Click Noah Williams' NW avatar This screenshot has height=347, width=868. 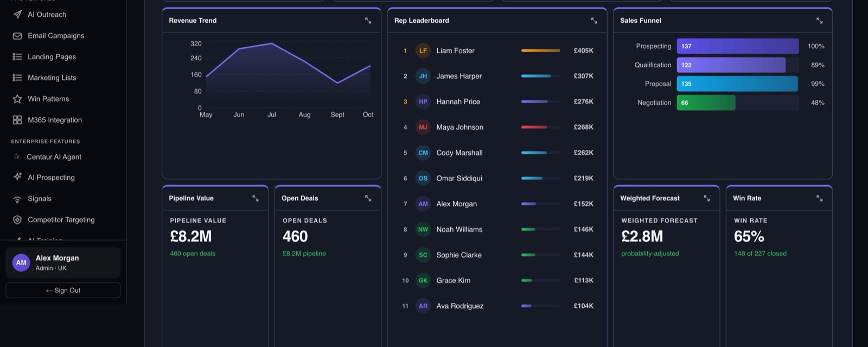[423, 229]
